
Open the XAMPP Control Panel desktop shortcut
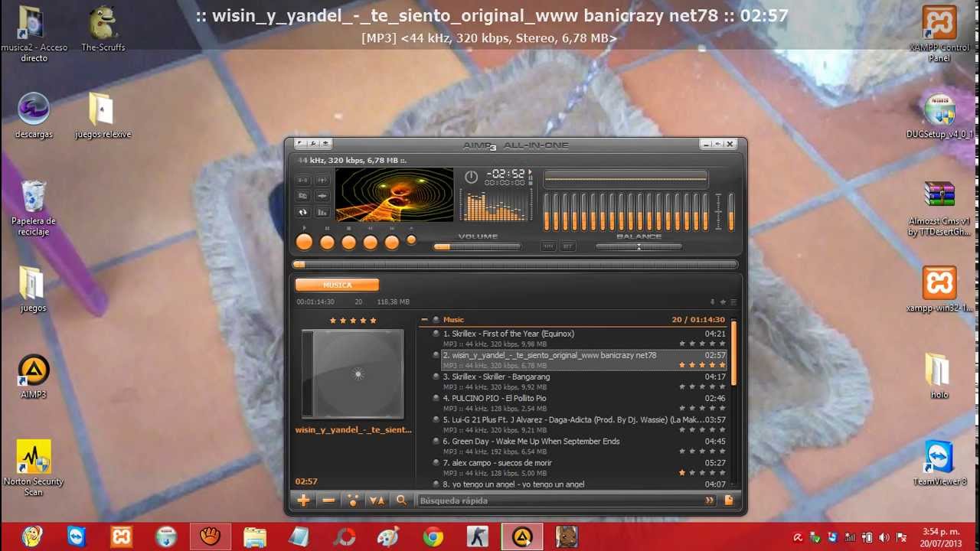click(939, 34)
